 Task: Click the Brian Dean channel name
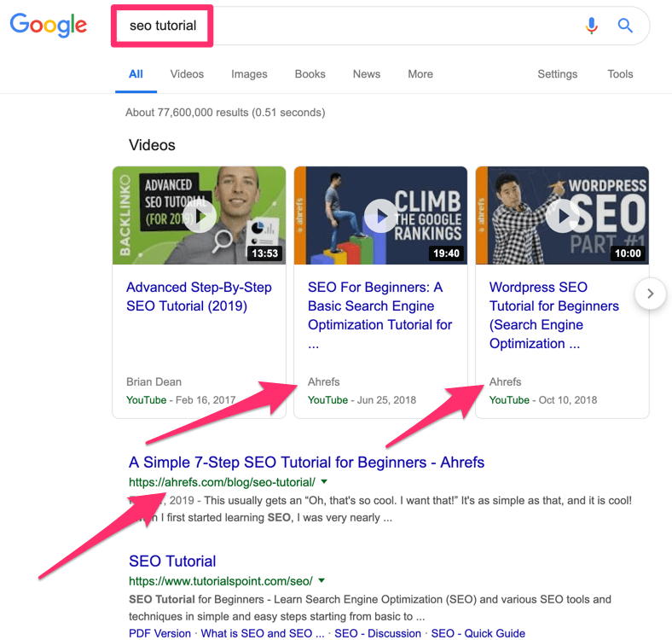pos(154,381)
